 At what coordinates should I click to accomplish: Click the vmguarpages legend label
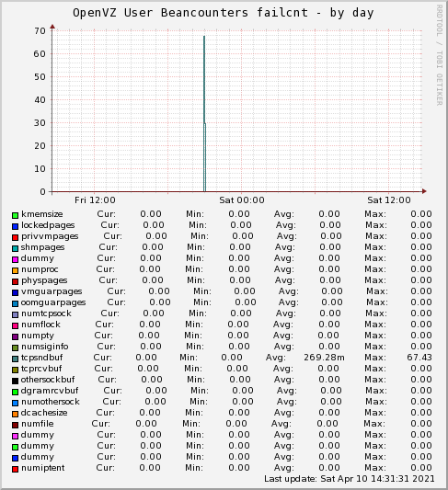tap(52, 291)
